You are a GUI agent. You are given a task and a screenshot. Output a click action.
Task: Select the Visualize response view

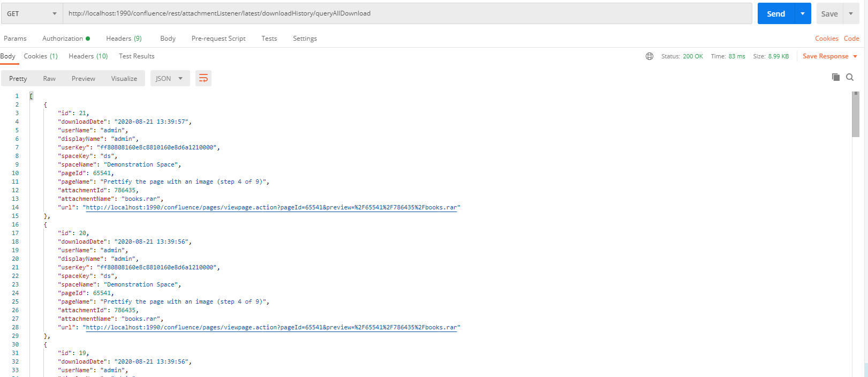tap(124, 79)
